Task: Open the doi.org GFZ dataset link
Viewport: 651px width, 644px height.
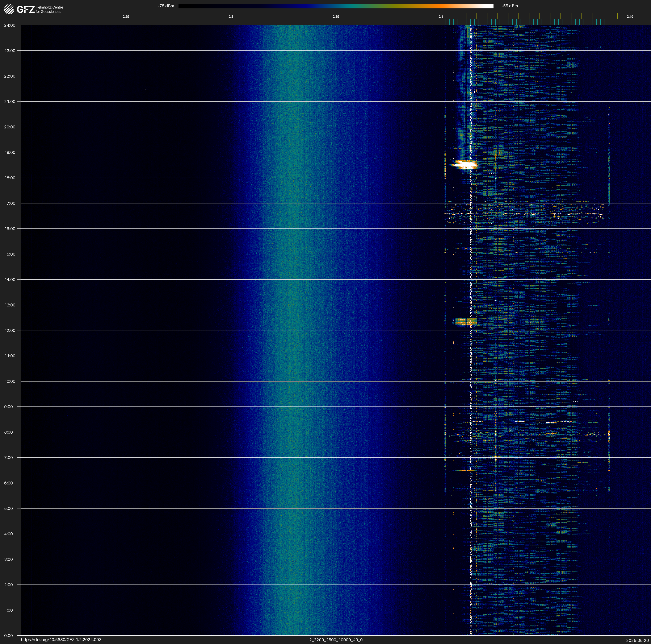Action: [x=61, y=640]
